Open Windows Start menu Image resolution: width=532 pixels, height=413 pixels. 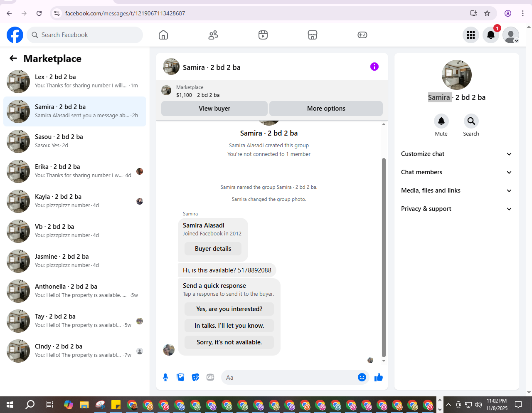[10, 405]
